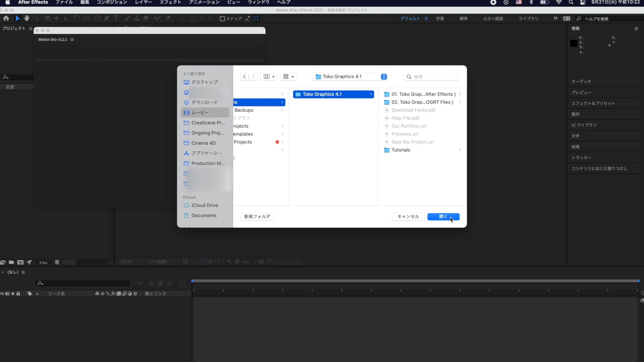Expand the Tutorials folder chevron
644x362 pixels.
click(460, 150)
